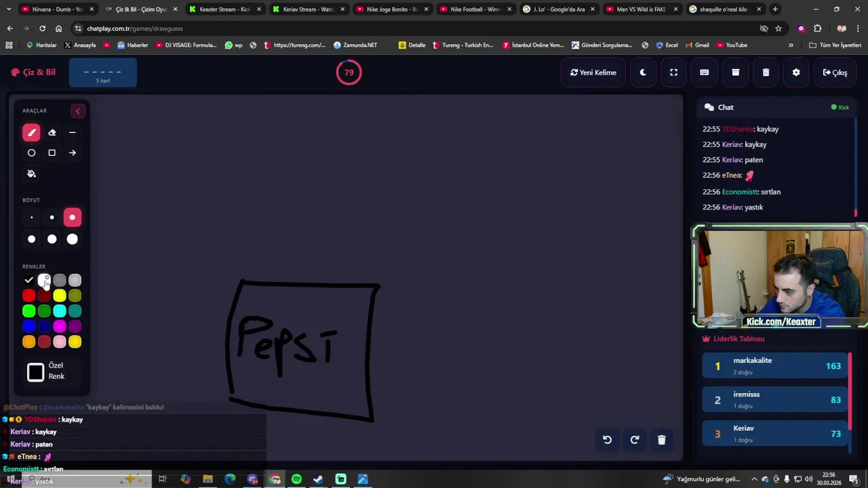
Task: Open game settings gear icon
Action: point(796,73)
